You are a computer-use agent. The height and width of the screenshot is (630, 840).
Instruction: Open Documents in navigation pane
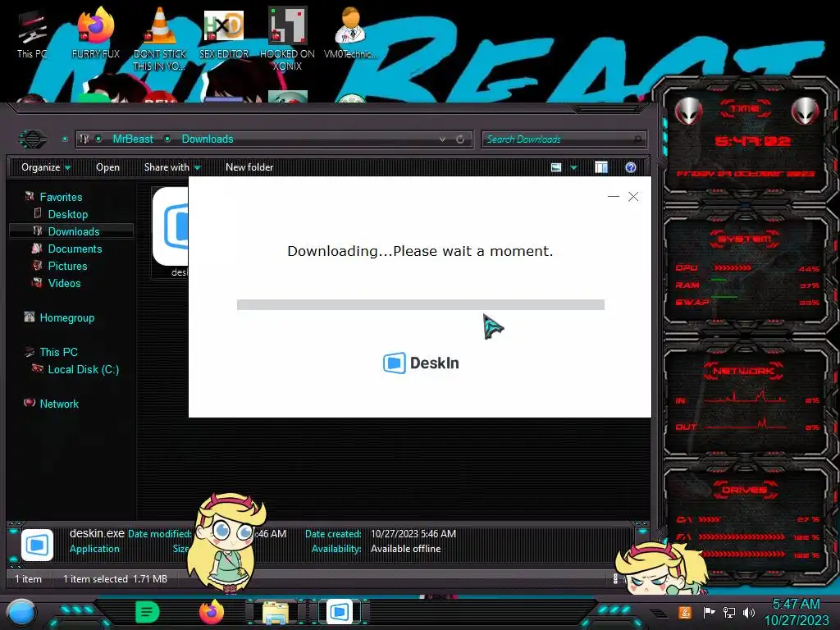click(x=75, y=249)
